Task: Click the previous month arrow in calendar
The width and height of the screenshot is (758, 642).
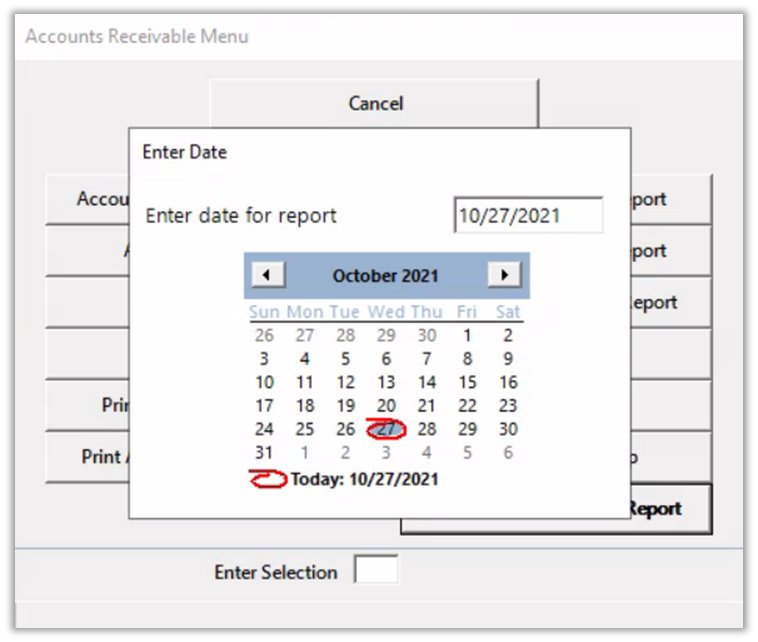Action: point(268,275)
